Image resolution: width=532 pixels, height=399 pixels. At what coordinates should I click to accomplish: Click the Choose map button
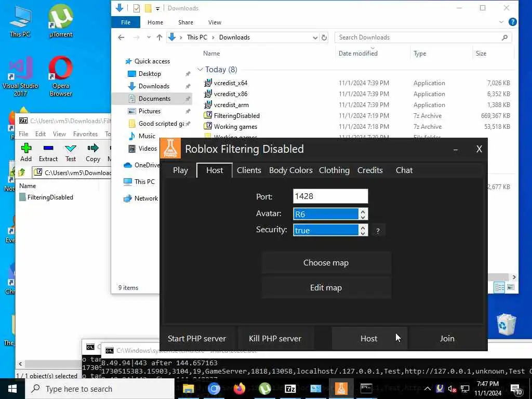326,263
